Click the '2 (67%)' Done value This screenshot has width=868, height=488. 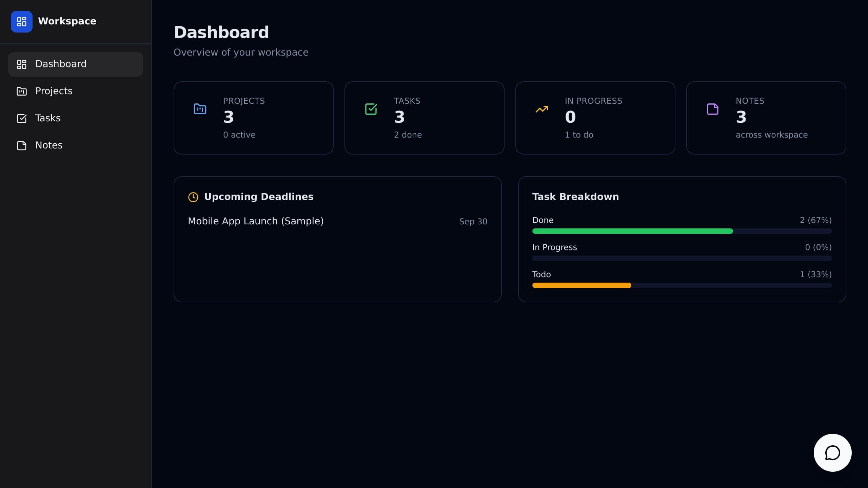click(816, 220)
